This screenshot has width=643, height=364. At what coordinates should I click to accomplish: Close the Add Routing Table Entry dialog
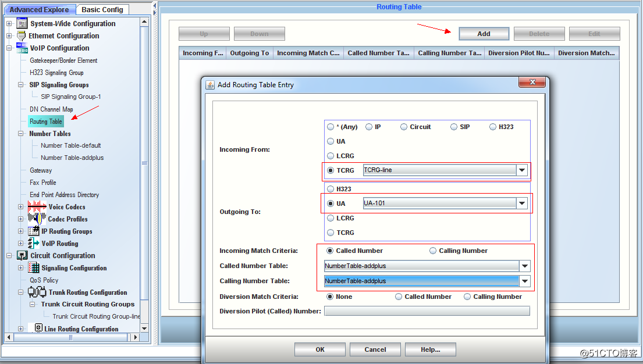pos(532,82)
